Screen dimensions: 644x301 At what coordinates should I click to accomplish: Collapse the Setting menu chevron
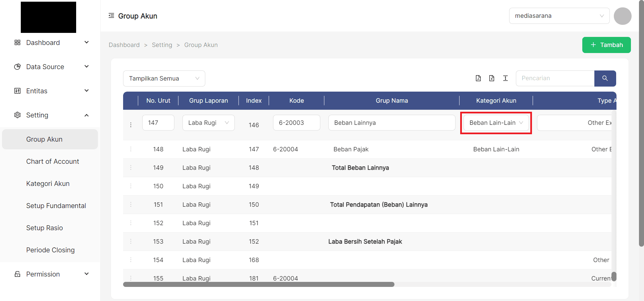click(x=87, y=115)
